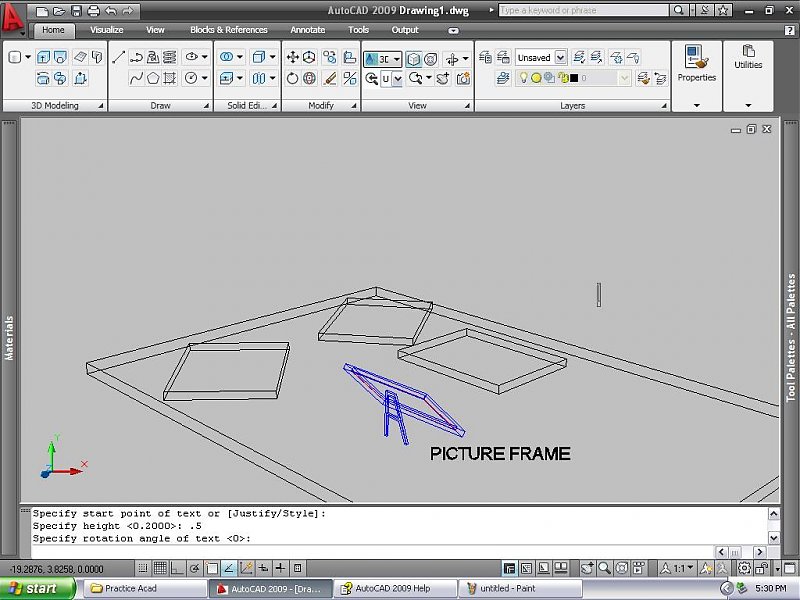Switch to the Output ribbon tab
This screenshot has height=600, width=800.
pos(405,30)
